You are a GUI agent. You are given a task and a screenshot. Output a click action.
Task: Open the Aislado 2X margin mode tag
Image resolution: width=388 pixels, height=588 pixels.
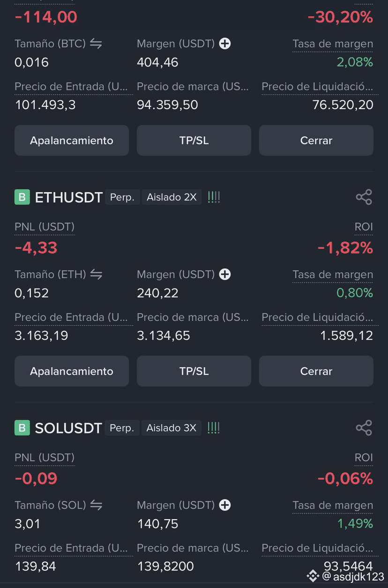[172, 197]
